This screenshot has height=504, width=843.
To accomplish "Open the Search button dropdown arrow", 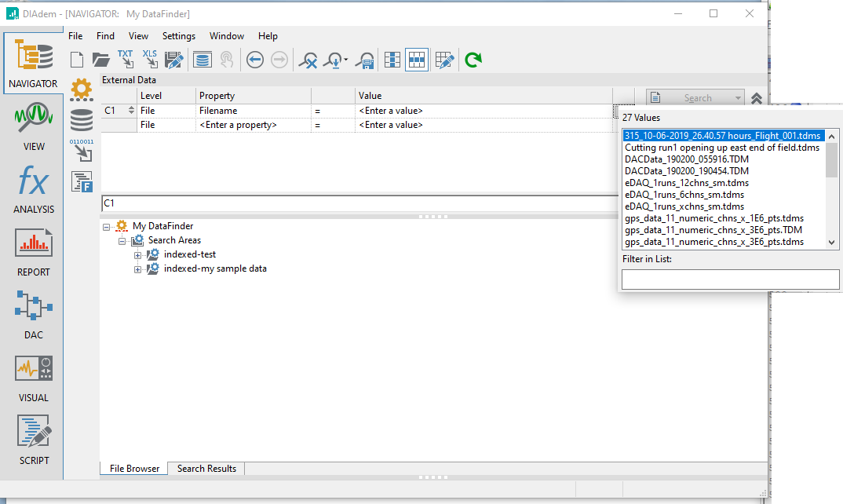I will coord(738,98).
